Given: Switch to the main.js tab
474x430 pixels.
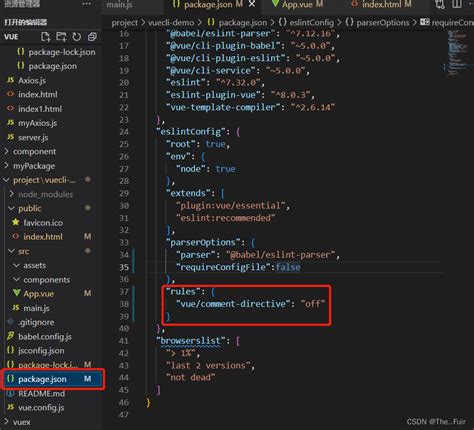Looking at the screenshot, I should coord(119,5).
